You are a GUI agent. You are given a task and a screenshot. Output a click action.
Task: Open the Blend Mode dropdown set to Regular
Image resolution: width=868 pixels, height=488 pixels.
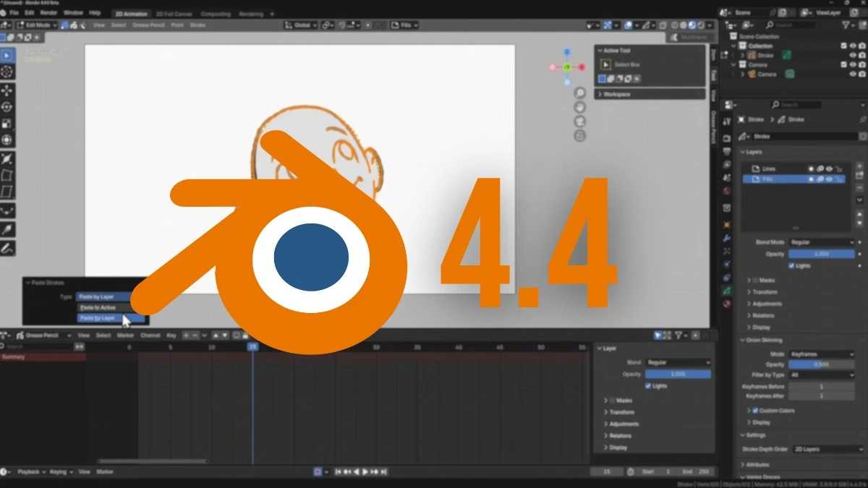pyautogui.click(x=821, y=241)
